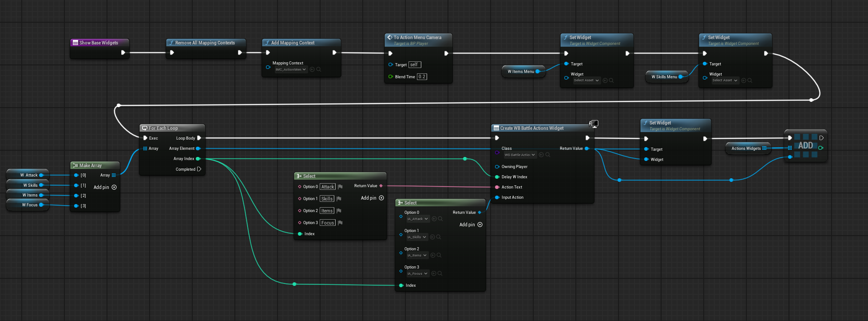868x321 pixels.
Task: Open Select Asset dropdown near W Skills Menu
Action: (725, 80)
